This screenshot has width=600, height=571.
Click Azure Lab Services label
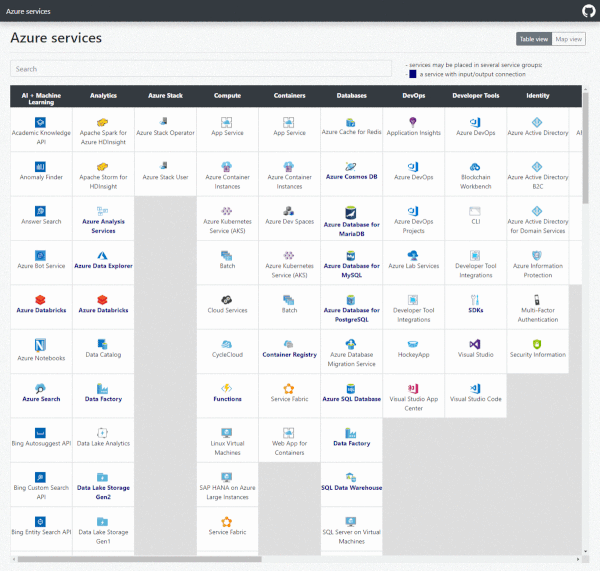point(414,266)
